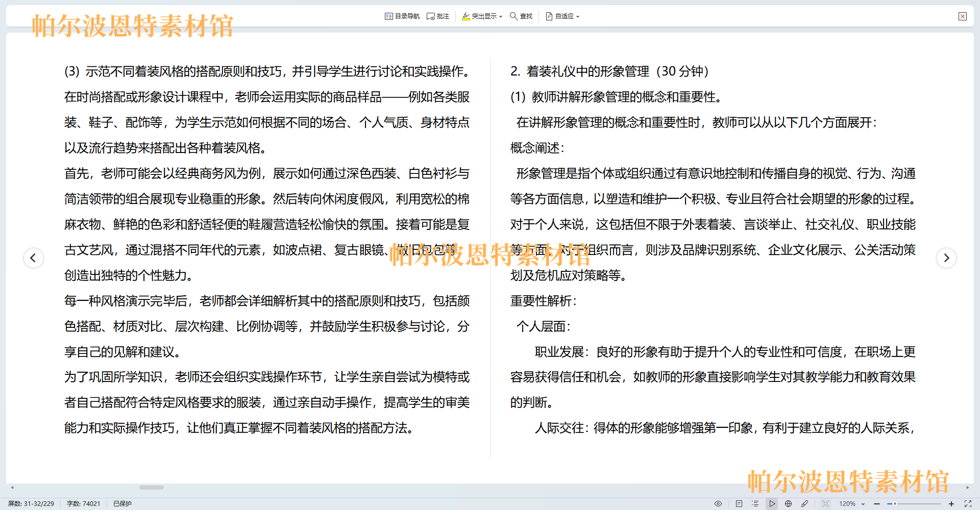Click the scrollbar left arrow
The width and height of the screenshot is (980, 510).
(12, 488)
